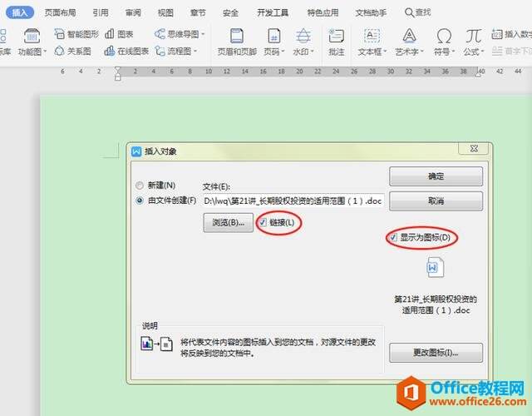Insert a 文本框 text box

click(372, 42)
